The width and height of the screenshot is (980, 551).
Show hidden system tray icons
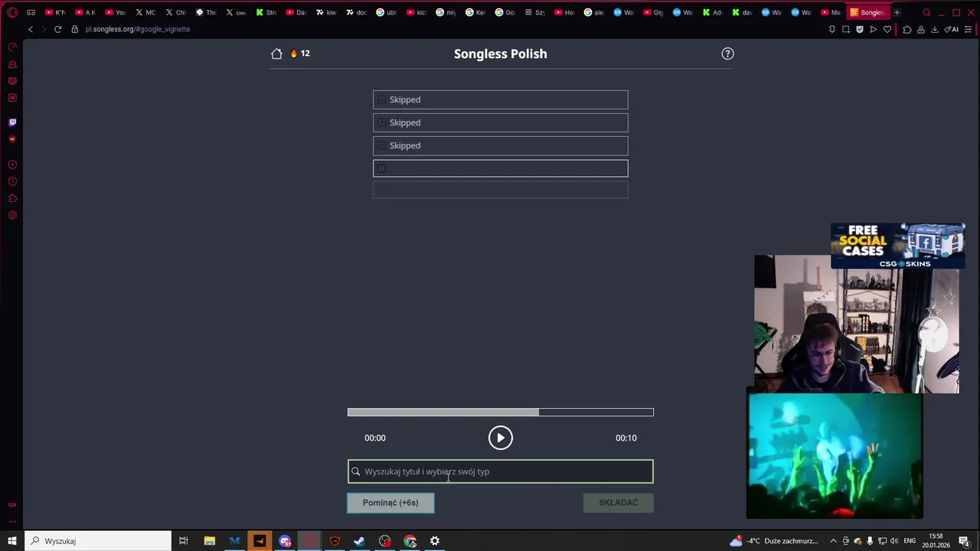pyautogui.click(x=833, y=541)
